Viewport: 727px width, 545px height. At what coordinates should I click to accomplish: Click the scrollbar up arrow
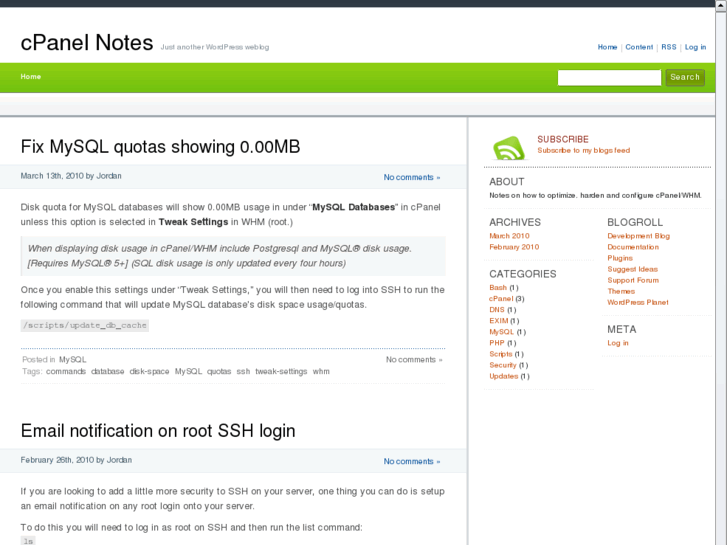click(x=721, y=4)
